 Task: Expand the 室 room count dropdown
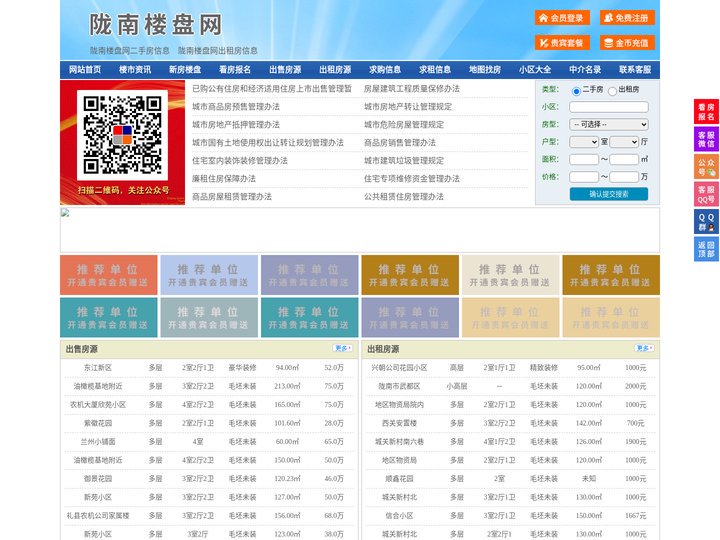[584, 142]
